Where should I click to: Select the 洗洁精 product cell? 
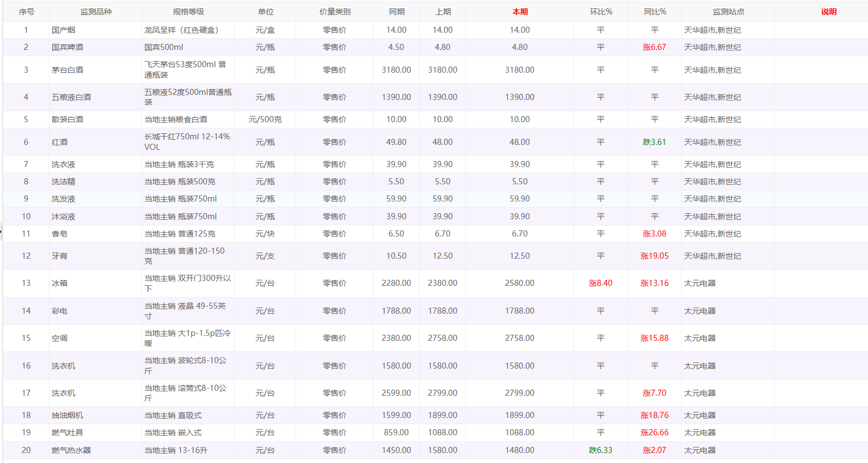tap(96, 182)
